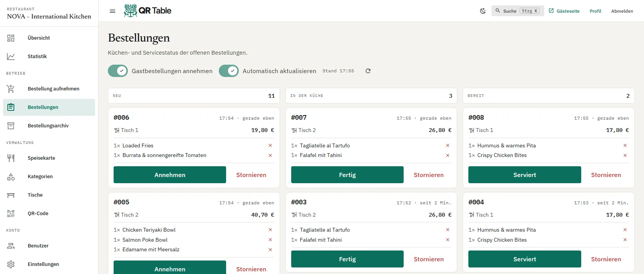Remove Hummus & warmes Pita from order #008
This screenshot has height=274, width=644.
click(x=625, y=145)
